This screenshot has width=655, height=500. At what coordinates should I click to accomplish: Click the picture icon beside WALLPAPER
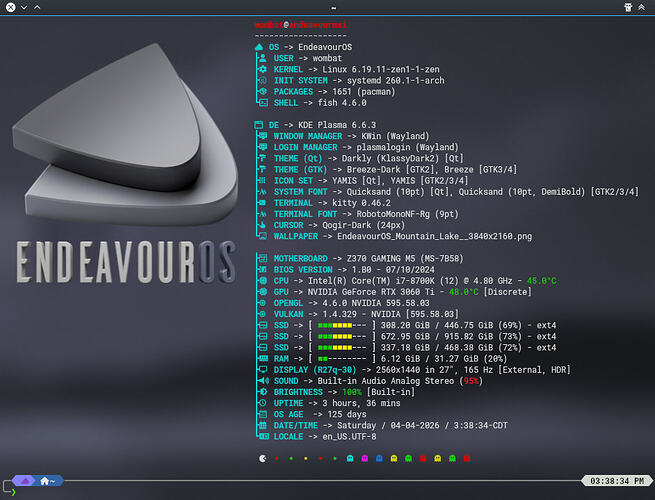pos(263,236)
